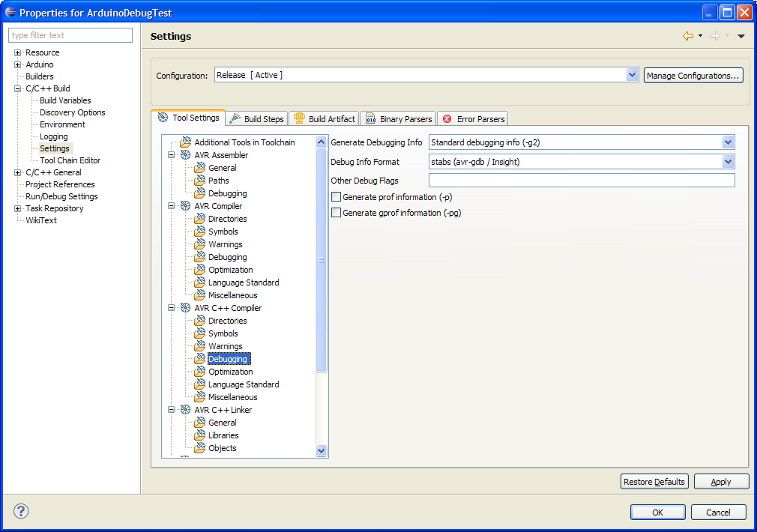Screen dimensions: 757x532
Task: Click the Build Artifact trophy icon
Action: click(299, 118)
